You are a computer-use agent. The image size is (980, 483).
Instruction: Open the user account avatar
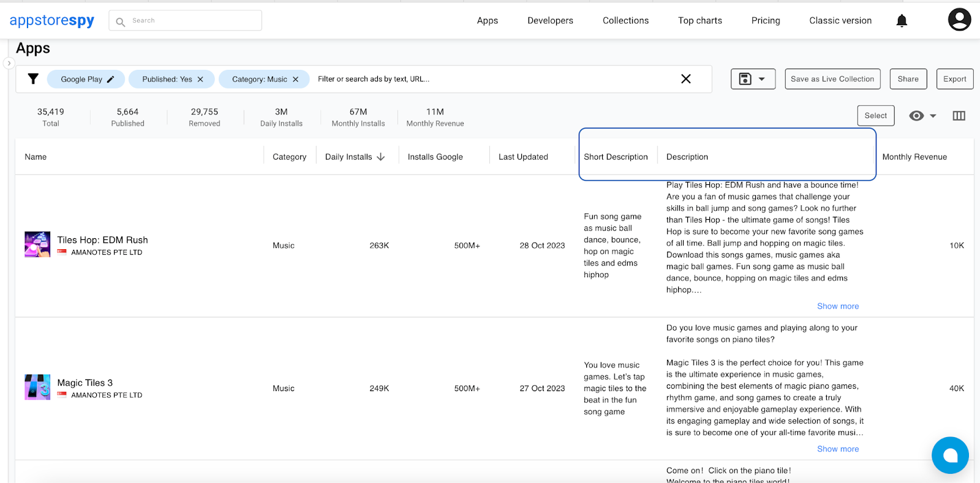(959, 20)
